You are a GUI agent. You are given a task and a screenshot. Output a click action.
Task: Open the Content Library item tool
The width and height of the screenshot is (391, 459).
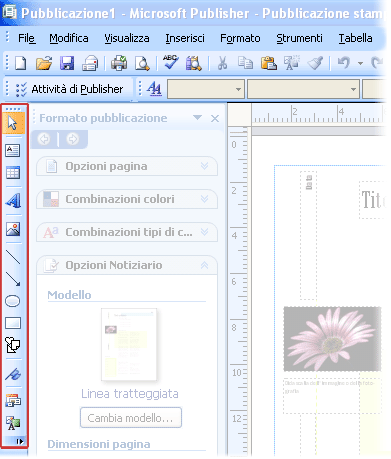(x=13, y=422)
